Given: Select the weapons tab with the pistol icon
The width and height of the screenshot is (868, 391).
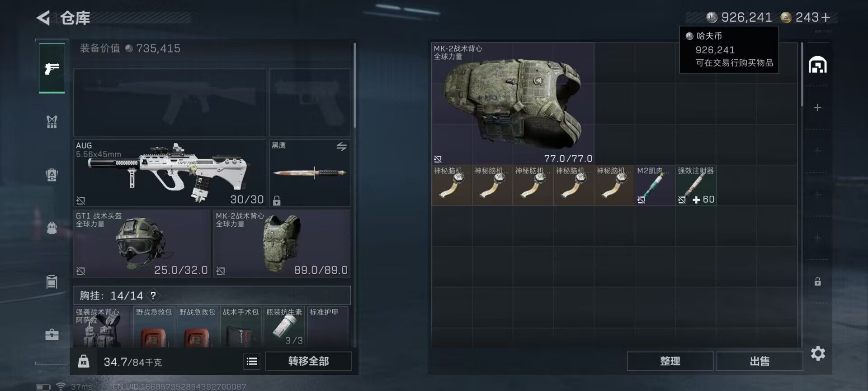Looking at the screenshot, I should click(52, 68).
